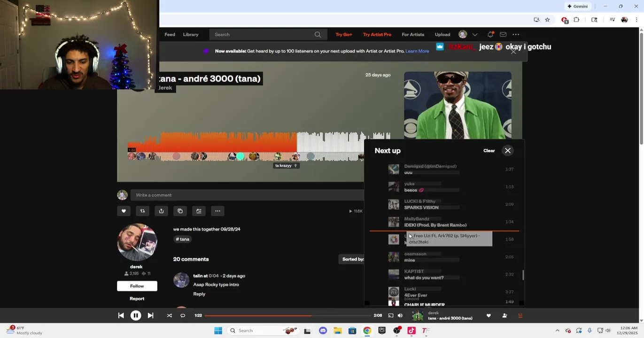Play SPARKS VISION in queue
Image resolution: width=644 pixels, height=338 pixels.
[x=421, y=207]
